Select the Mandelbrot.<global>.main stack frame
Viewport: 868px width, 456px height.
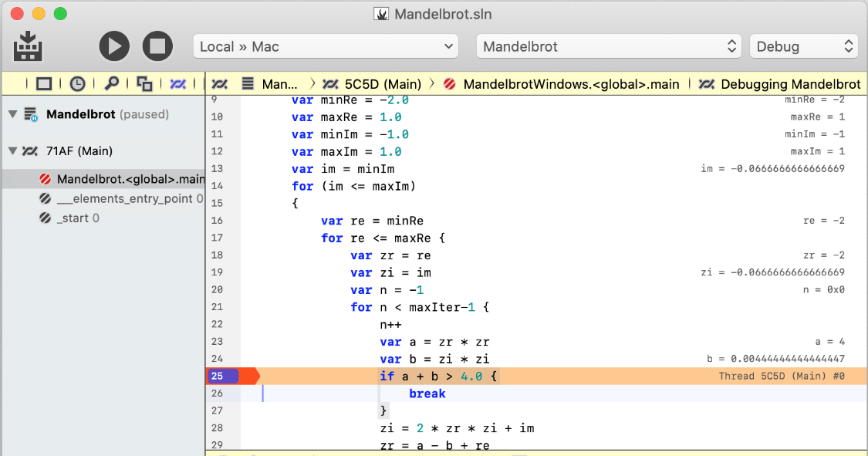point(104,179)
